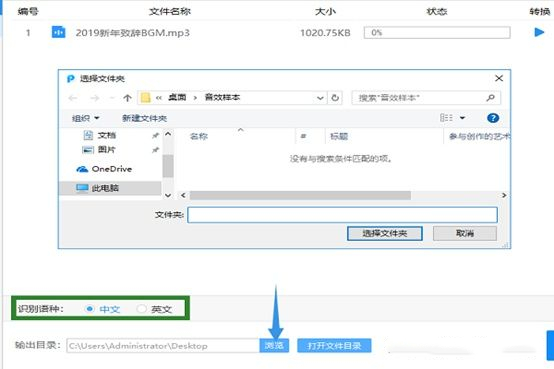Expand the 组织 menu
The width and height of the screenshot is (554, 369).
85,118
